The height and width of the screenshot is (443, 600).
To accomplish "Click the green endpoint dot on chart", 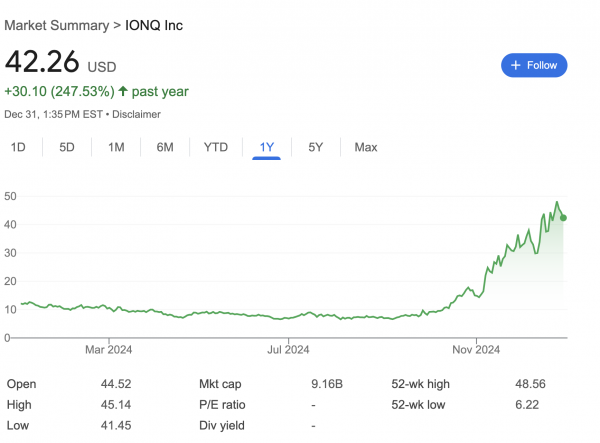I will point(564,218).
